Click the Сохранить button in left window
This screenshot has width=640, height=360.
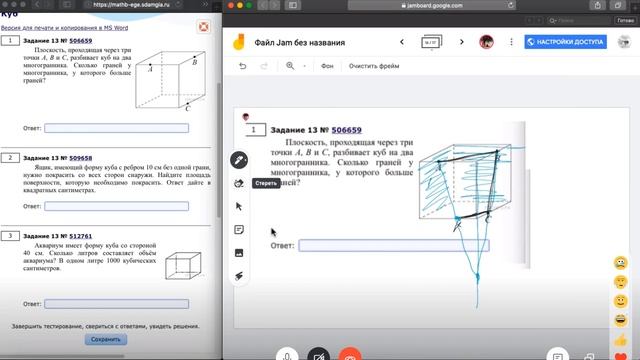click(x=106, y=339)
